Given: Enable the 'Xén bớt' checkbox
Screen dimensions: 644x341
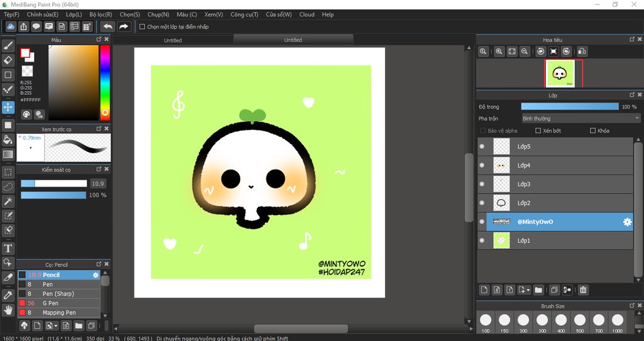Looking at the screenshot, I should click(538, 131).
